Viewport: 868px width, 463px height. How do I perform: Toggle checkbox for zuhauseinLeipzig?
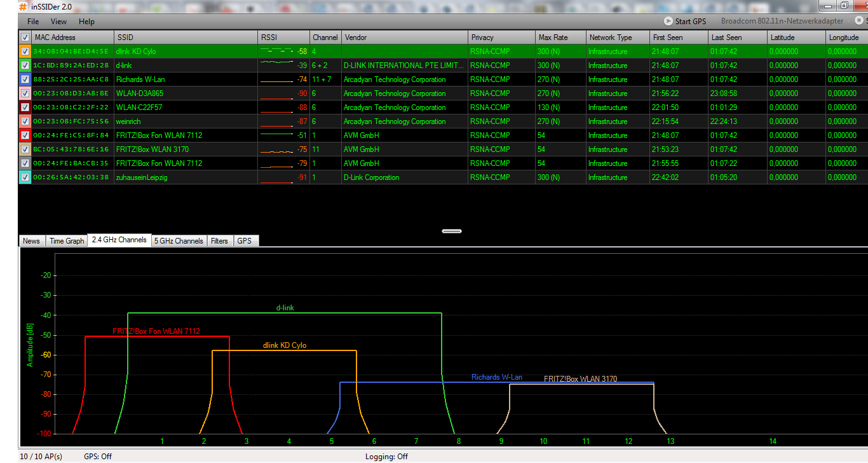click(x=25, y=177)
